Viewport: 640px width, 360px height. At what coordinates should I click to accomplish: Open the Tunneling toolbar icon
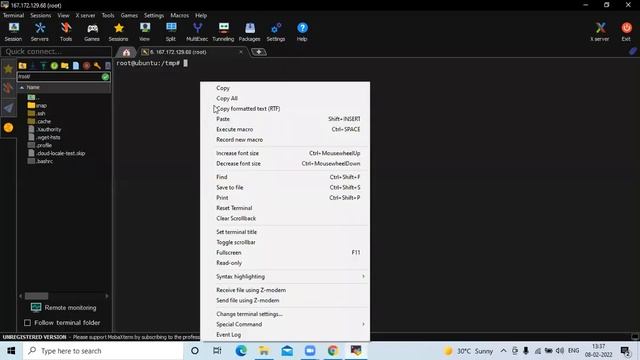[223, 32]
